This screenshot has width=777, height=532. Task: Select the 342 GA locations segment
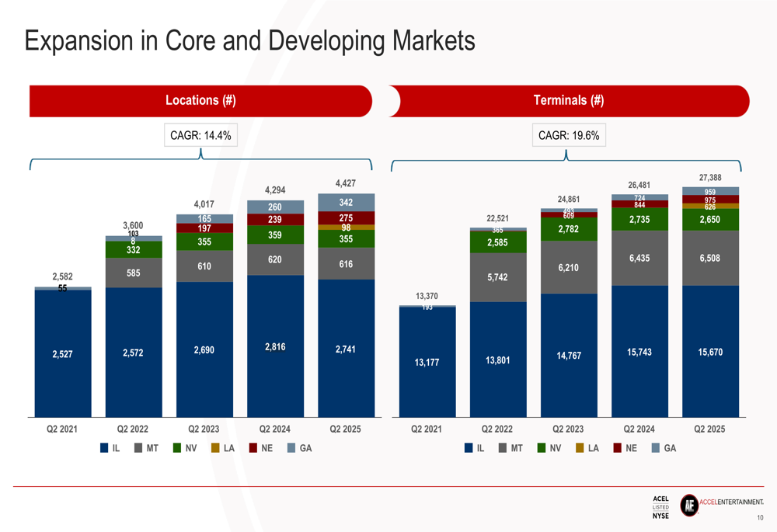point(346,203)
